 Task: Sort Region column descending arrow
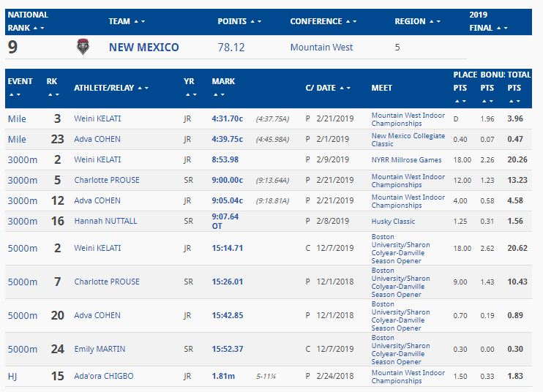pyautogui.click(x=438, y=21)
